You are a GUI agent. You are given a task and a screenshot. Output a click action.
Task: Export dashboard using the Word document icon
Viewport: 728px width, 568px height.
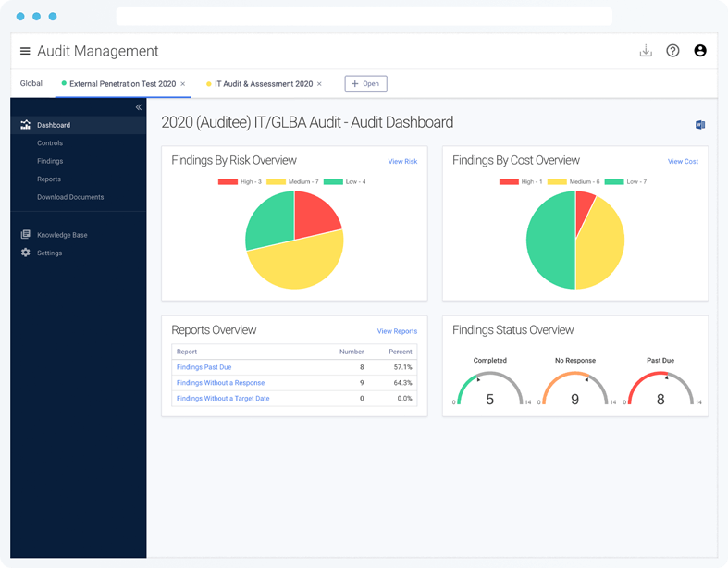(x=700, y=125)
